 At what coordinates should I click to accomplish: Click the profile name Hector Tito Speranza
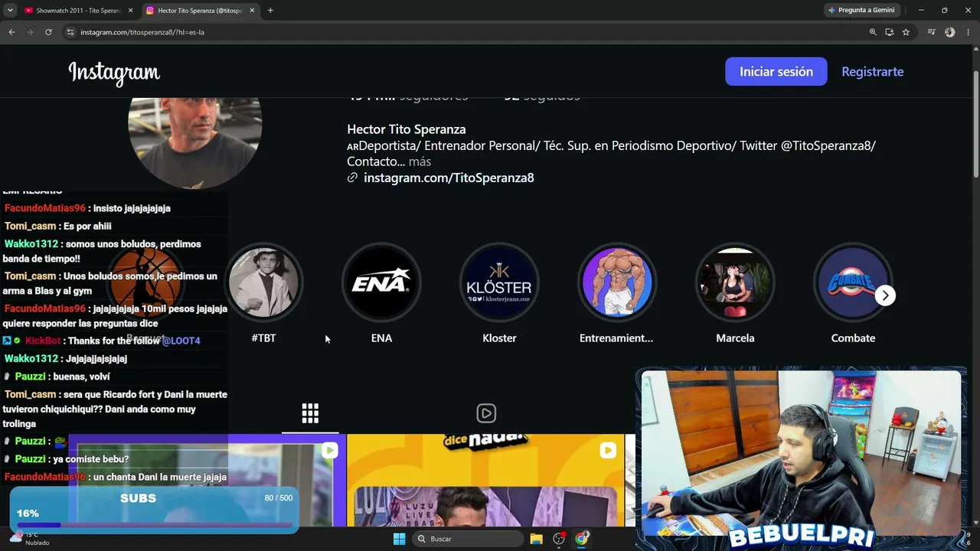click(407, 129)
